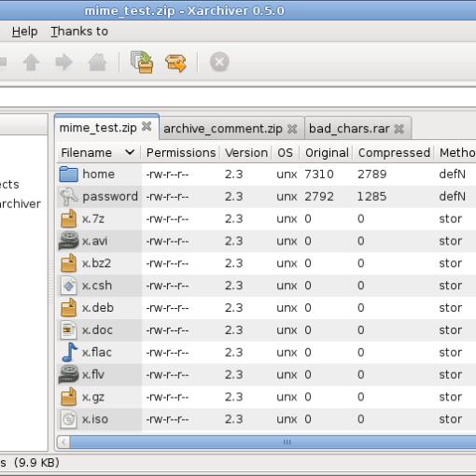476x476 pixels.
Task: Click the Original size value 7310
Action: point(319,175)
